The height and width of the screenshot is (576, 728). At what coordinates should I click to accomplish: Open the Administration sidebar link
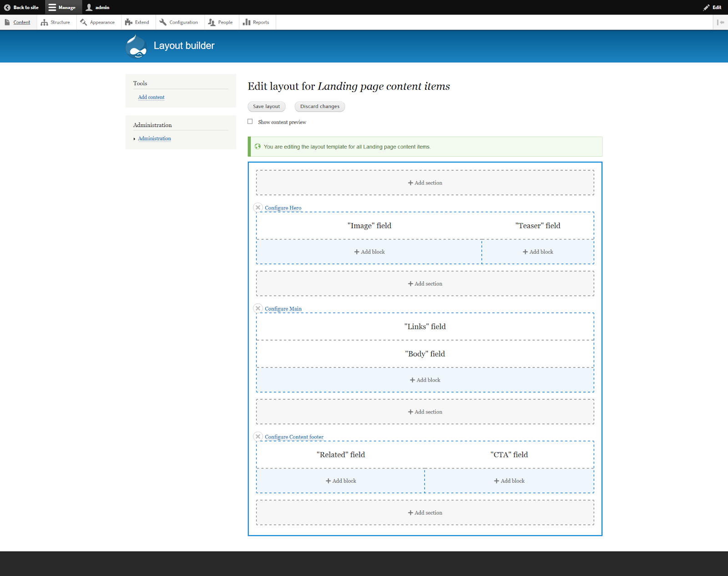click(155, 138)
